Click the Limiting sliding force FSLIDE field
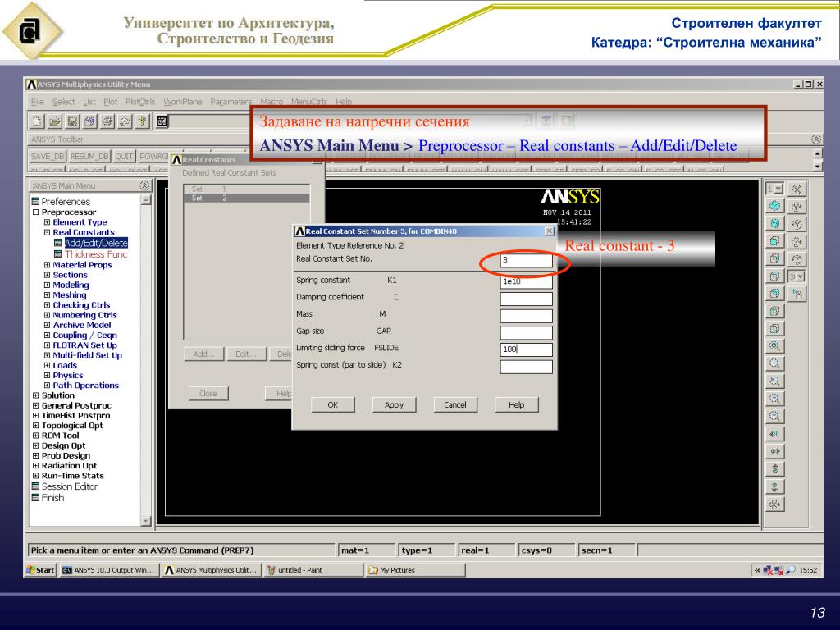Viewport: 840px width, 630px height. tap(526, 349)
